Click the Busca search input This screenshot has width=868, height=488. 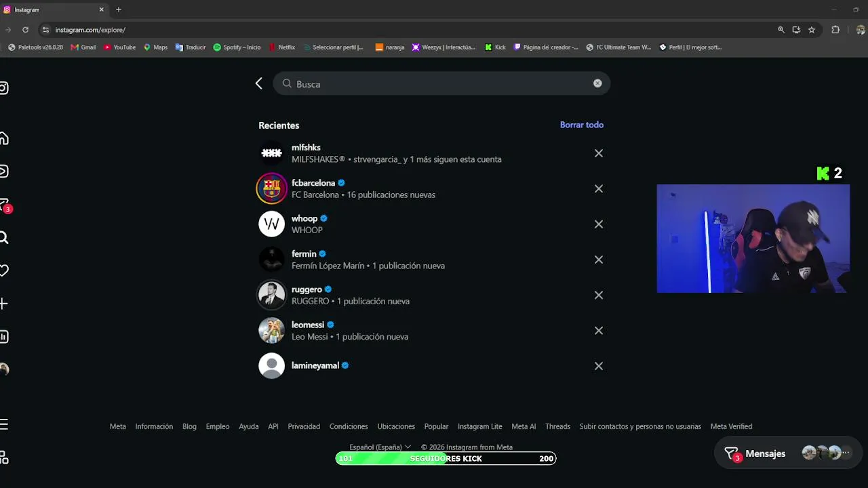[x=441, y=83]
